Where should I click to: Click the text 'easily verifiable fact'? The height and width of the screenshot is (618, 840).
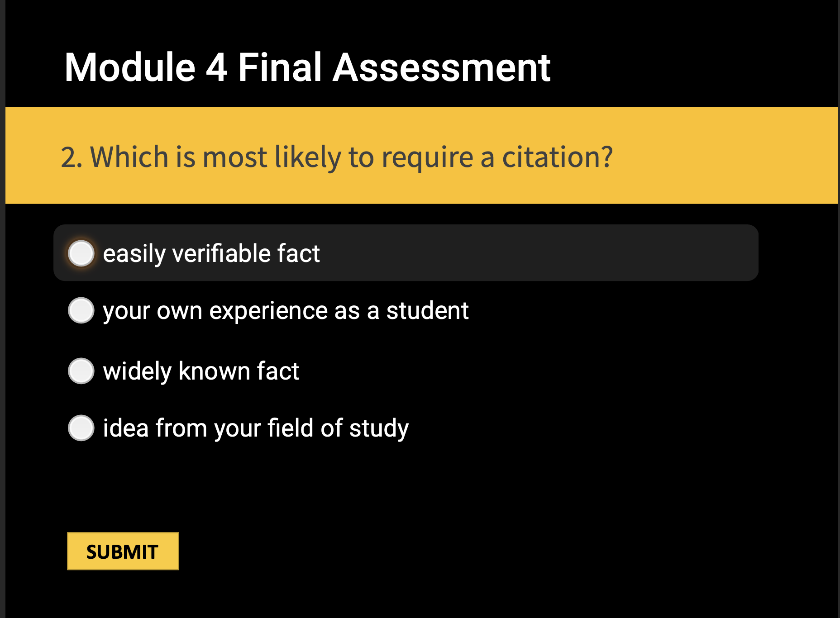pos(211,254)
